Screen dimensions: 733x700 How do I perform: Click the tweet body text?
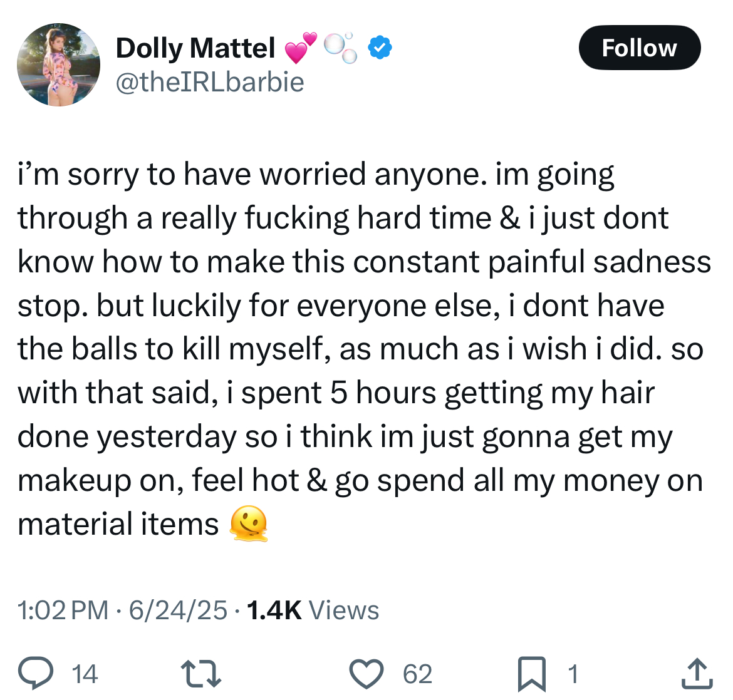365,349
